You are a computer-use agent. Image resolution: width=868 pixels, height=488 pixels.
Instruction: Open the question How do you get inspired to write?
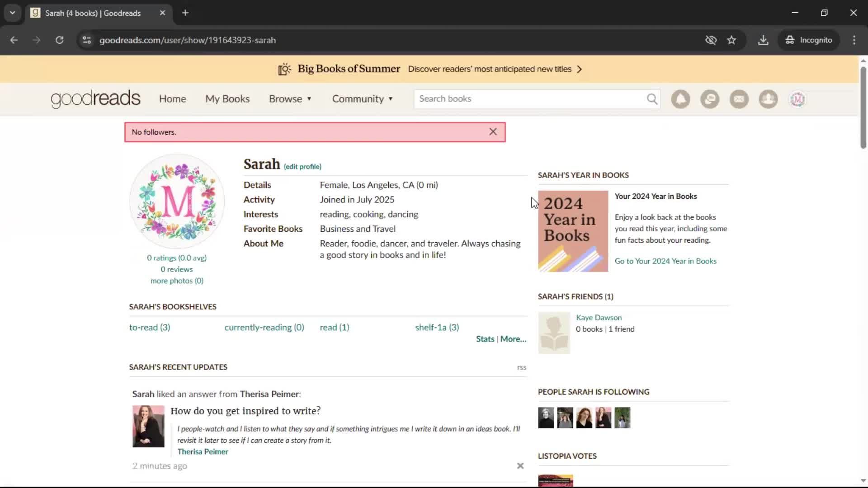pos(245,411)
